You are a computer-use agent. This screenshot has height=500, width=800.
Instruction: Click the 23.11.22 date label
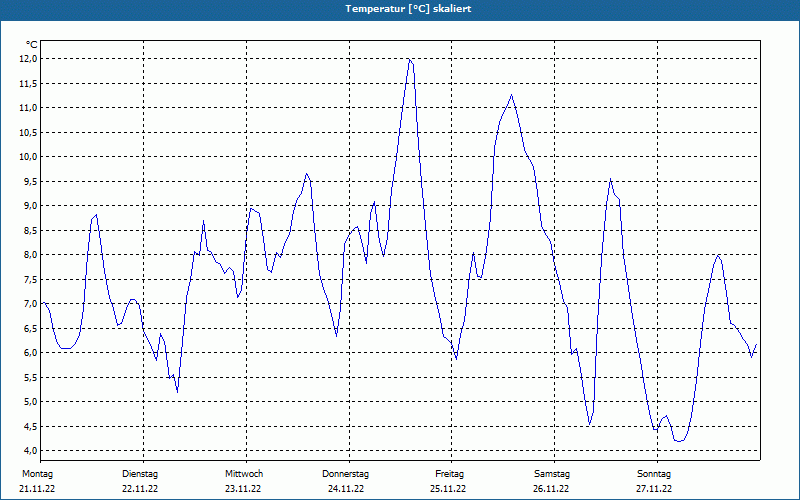243,489
